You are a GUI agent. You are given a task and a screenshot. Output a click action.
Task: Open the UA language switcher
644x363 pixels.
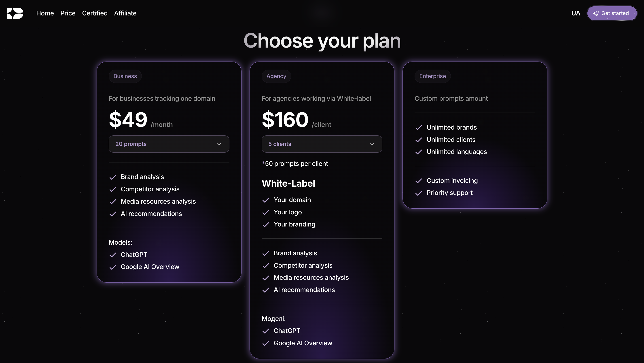(576, 13)
